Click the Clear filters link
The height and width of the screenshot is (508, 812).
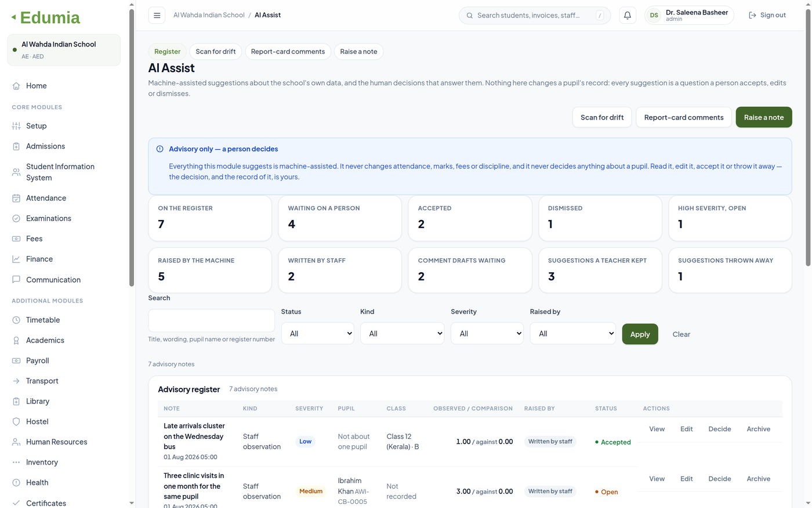point(681,334)
